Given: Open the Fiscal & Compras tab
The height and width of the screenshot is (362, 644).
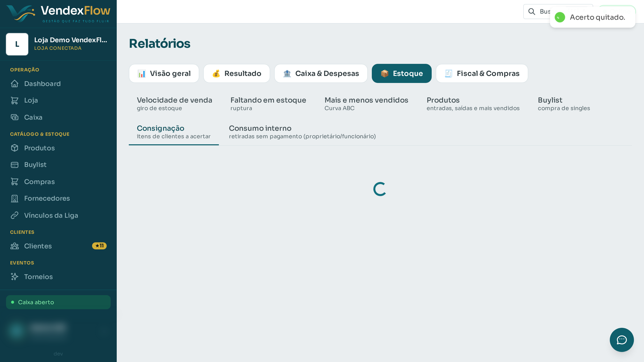Looking at the screenshot, I should (x=482, y=73).
